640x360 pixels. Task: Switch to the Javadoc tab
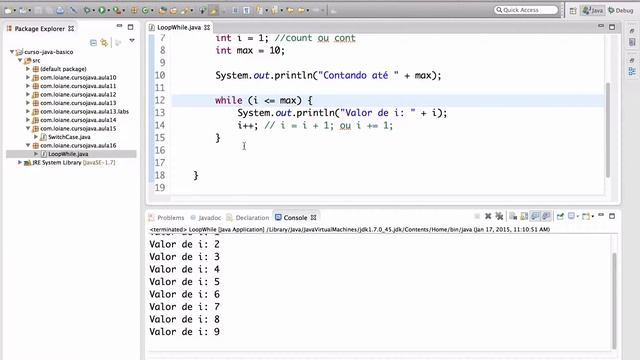[x=205, y=218]
